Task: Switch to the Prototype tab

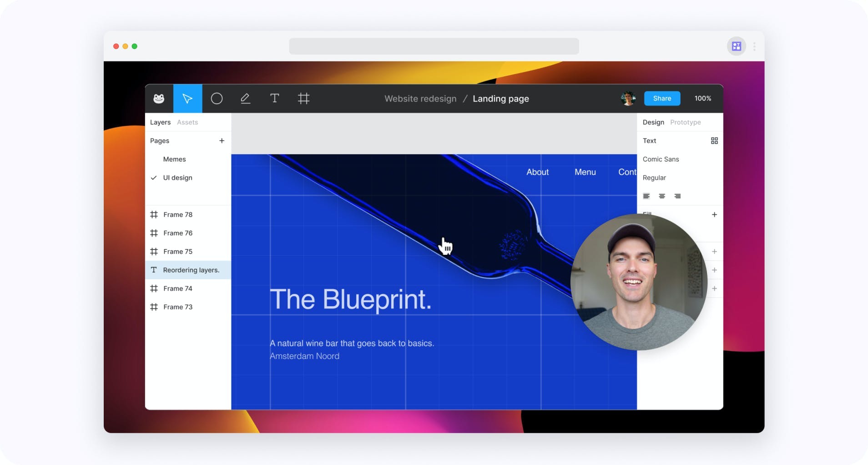Action: (685, 122)
